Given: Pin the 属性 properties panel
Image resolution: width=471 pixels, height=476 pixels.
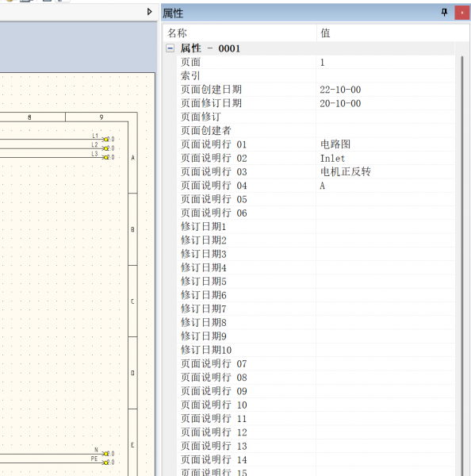Looking at the screenshot, I should pyautogui.click(x=444, y=13).
